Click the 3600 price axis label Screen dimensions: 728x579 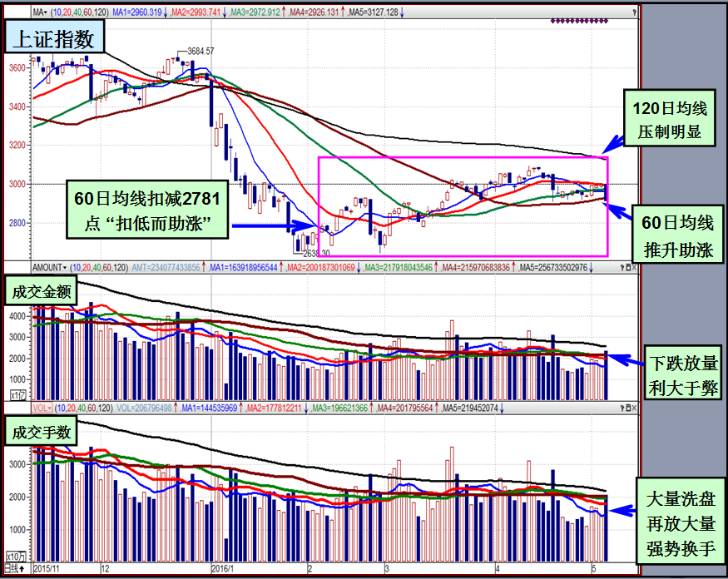pos(17,67)
